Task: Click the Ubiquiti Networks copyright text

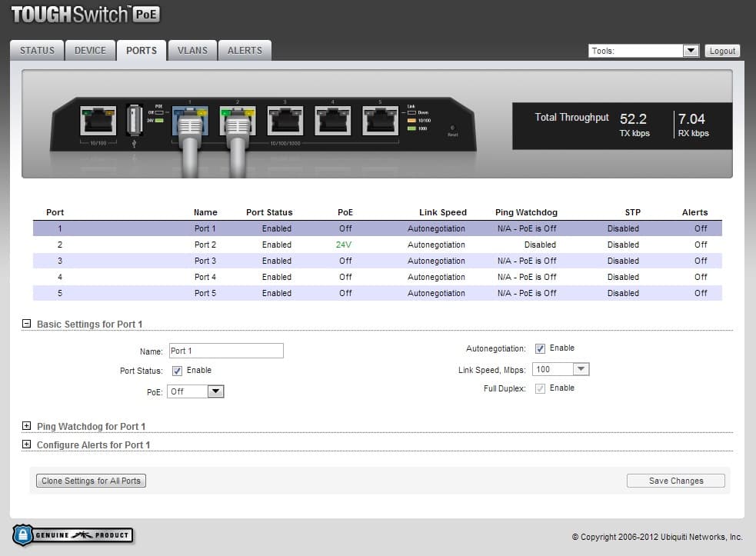Action: coord(657,537)
